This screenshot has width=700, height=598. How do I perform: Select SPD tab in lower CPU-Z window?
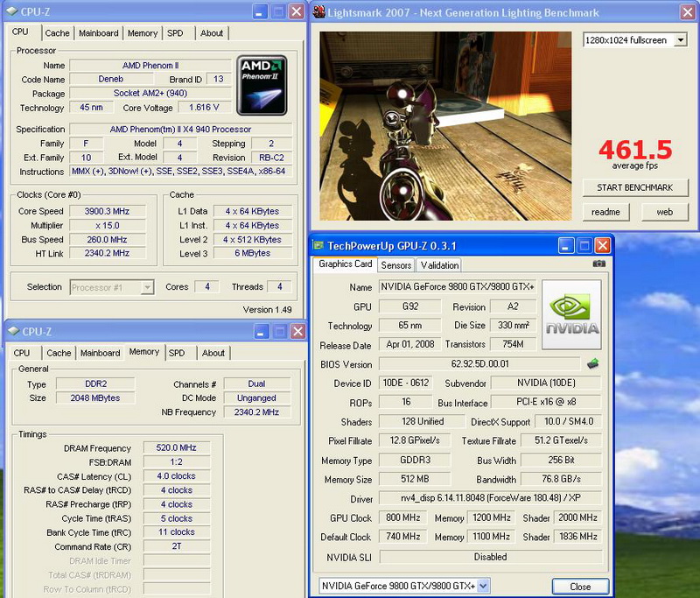[177, 353]
